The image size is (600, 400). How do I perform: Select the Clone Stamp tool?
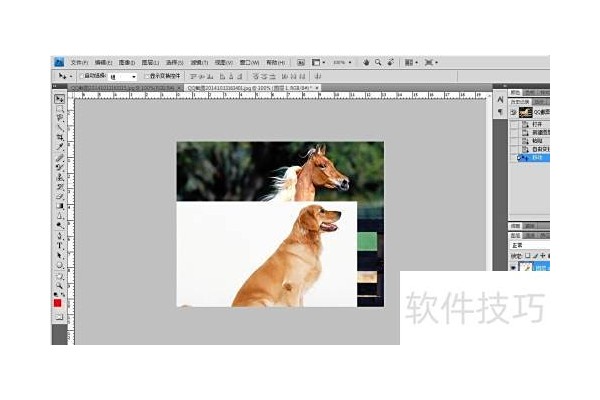point(59,177)
